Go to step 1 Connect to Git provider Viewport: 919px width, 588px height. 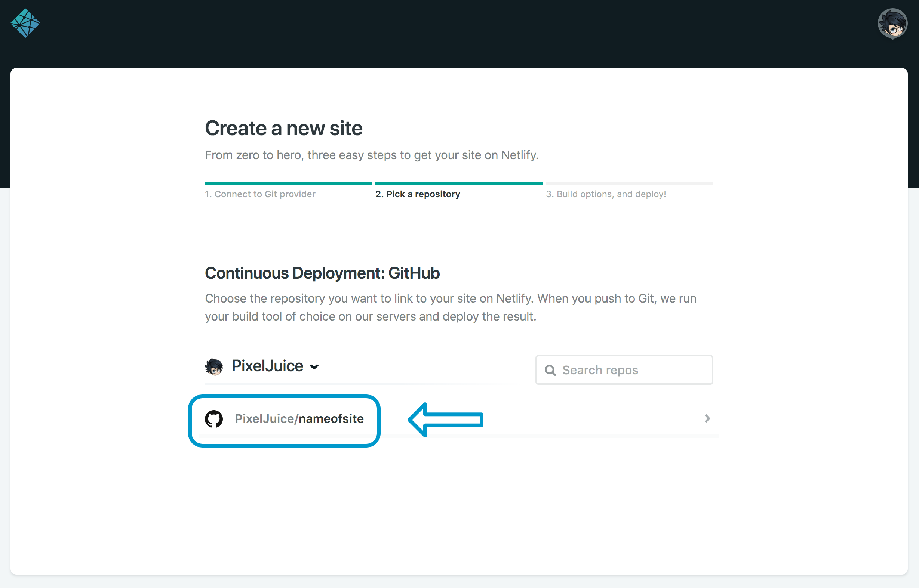click(260, 194)
